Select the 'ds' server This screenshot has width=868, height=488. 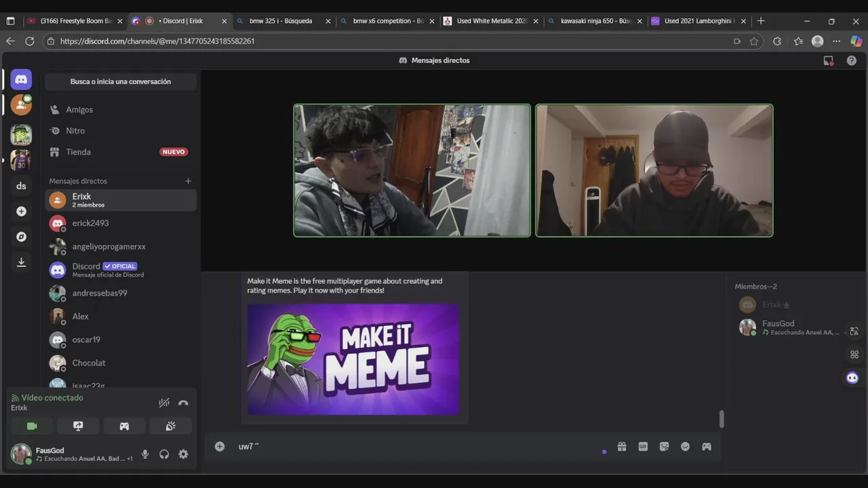tap(21, 186)
